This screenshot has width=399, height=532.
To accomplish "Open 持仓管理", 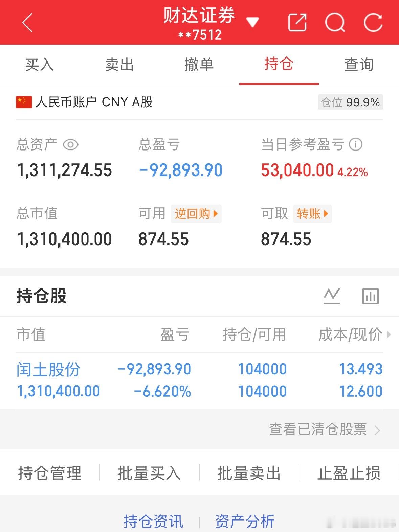I will point(50,473).
